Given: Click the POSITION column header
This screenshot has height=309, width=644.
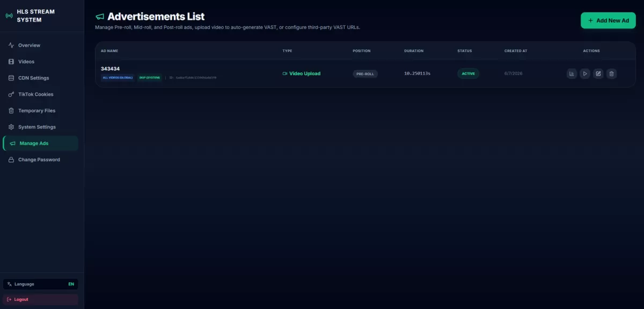Looking at the screenshot, I should pos(361,51).
